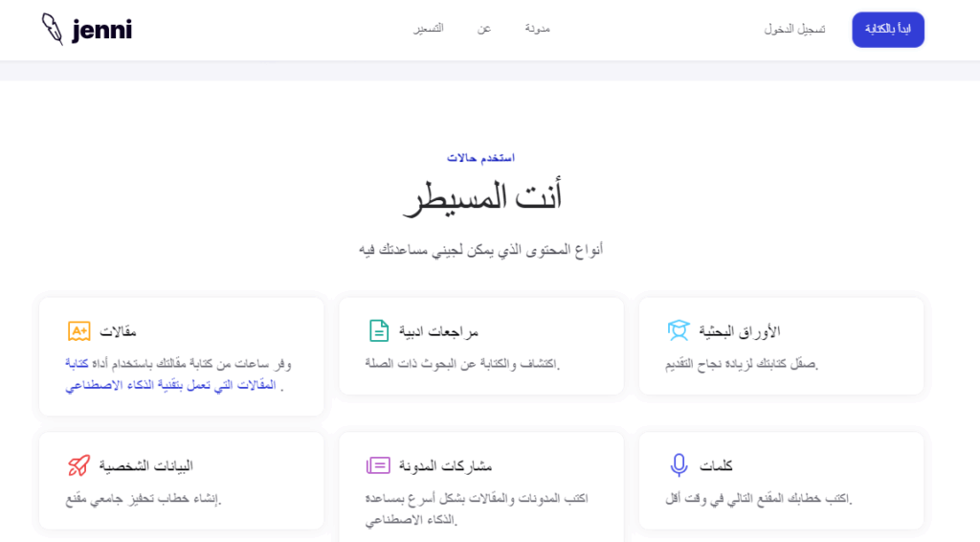Go to the مدونة blog page

click(537, 29)
